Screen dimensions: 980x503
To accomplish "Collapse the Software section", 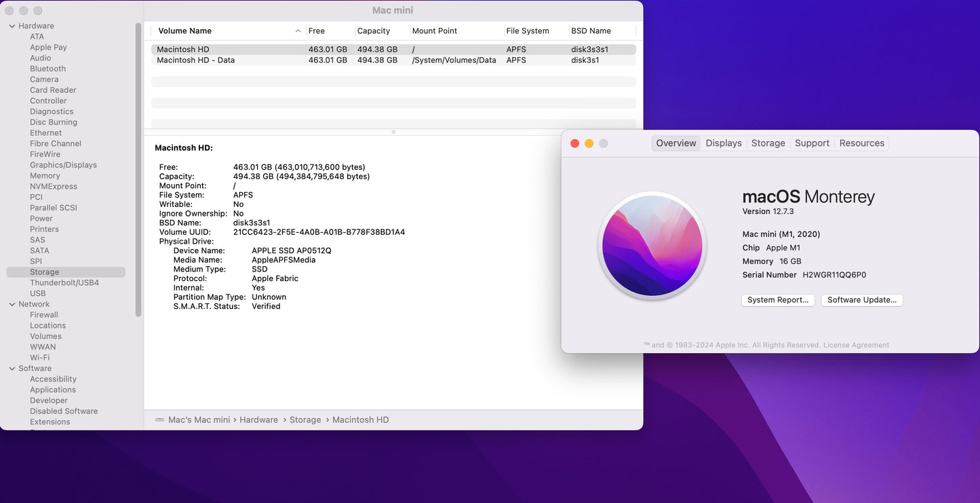I will click(12, 369).
